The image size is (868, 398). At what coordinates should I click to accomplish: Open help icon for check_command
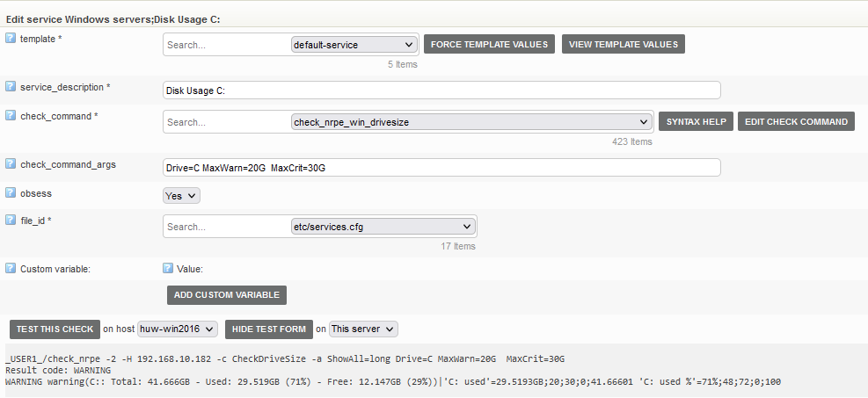tap(11, 115)
